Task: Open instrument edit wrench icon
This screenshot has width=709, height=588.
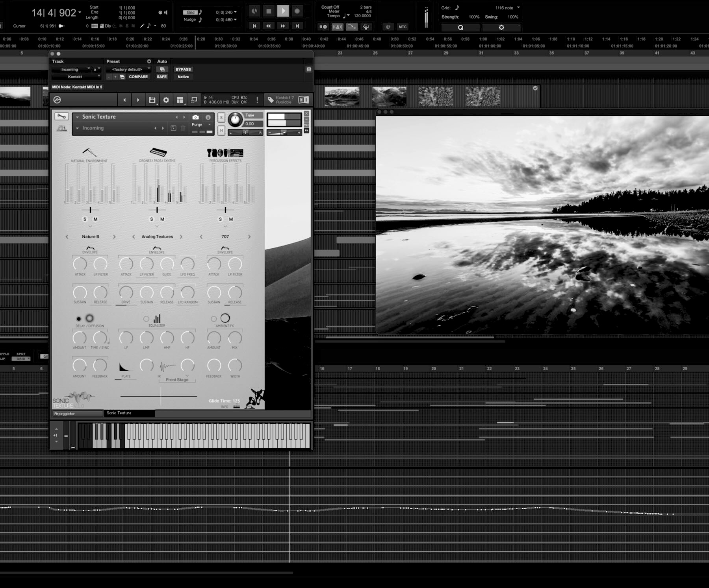Action: tap(61, 116)
